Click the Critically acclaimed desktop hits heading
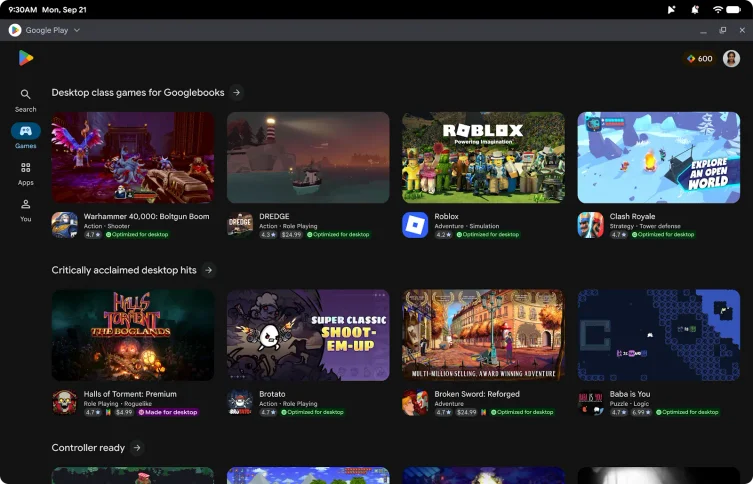This screenshot has height=484, width=753. coord(124,270)
